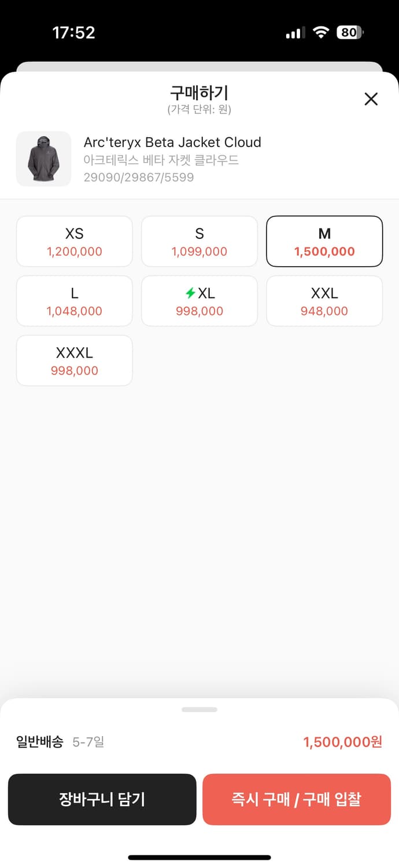The width and height of the screenshot is (399, 868).
Task: Tap the Wi-Fi status icon
Action: [320, 32]
